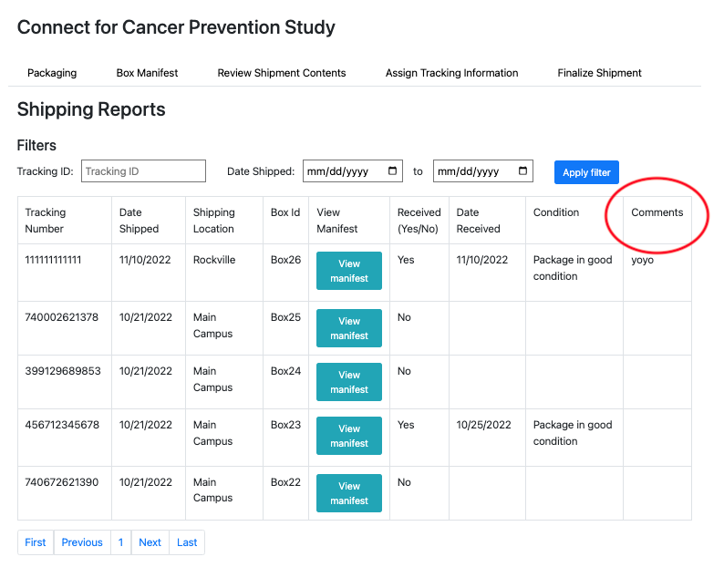The height and width of the screenshot is (588, 724).
Task: Click condition text in Box26 row
Action: coord(573,268)
